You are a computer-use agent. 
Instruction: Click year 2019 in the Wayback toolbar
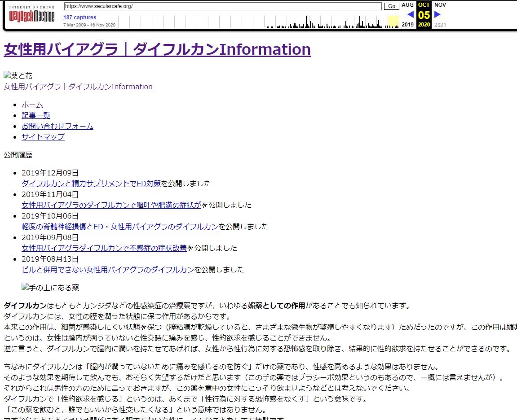pos(407,25)
